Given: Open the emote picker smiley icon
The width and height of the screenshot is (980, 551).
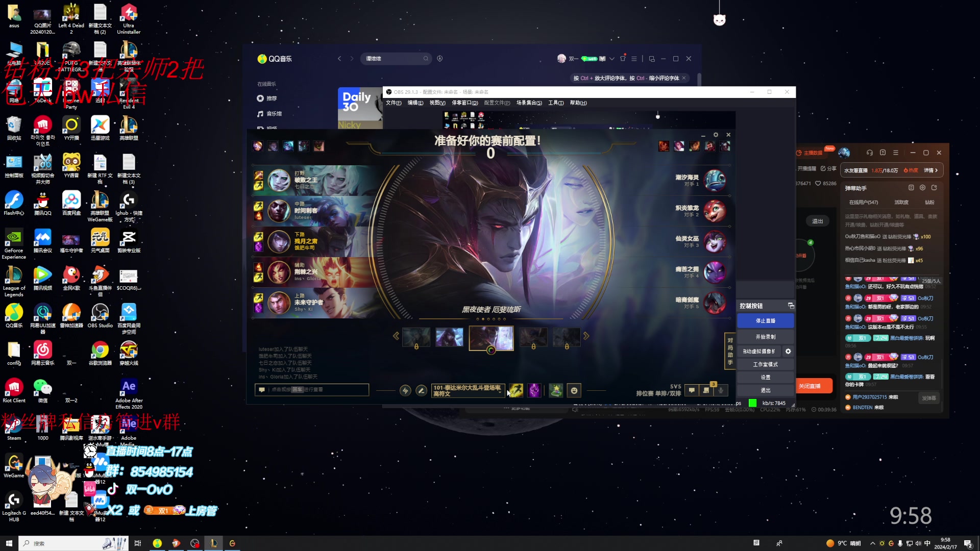Looking at the screenshot, I should click(574, 390).
